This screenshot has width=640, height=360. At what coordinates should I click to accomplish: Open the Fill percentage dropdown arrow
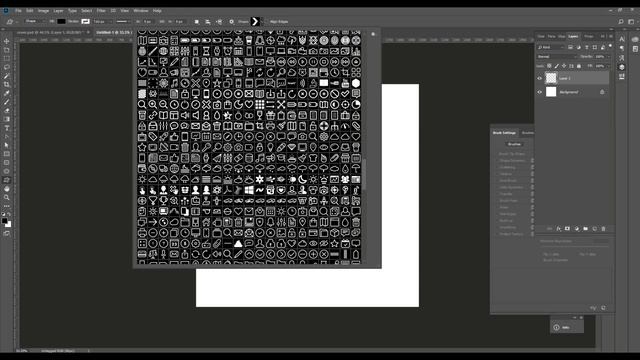tap(608, 66)
